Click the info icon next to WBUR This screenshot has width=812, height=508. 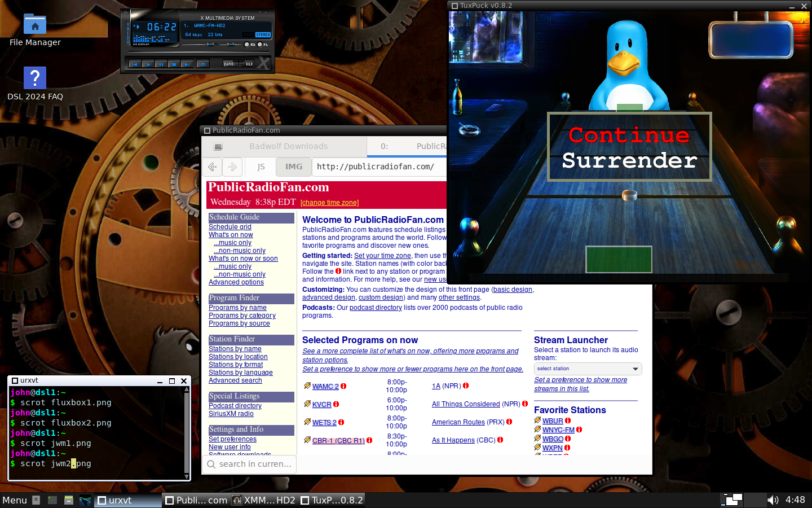click(x=568, y=421)
